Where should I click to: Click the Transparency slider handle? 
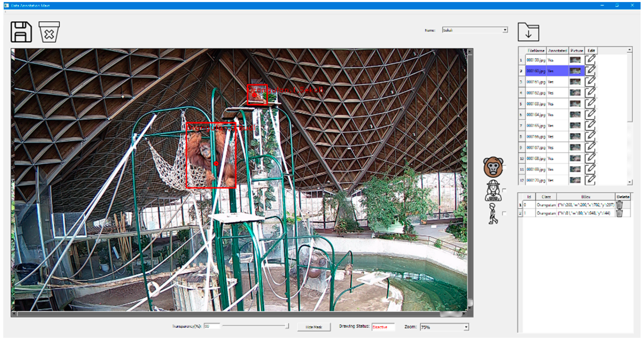click(x=287, y=326)
